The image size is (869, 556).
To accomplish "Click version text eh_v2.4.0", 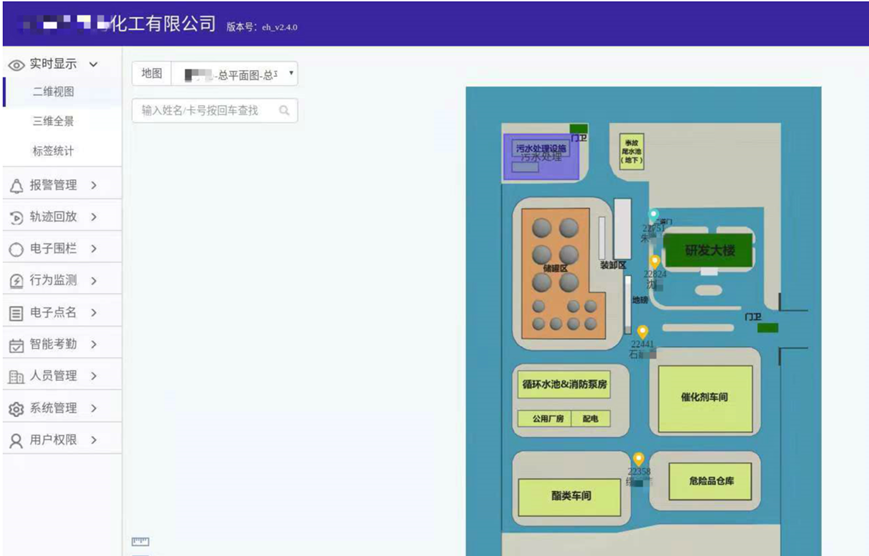I will coord(279,27).
